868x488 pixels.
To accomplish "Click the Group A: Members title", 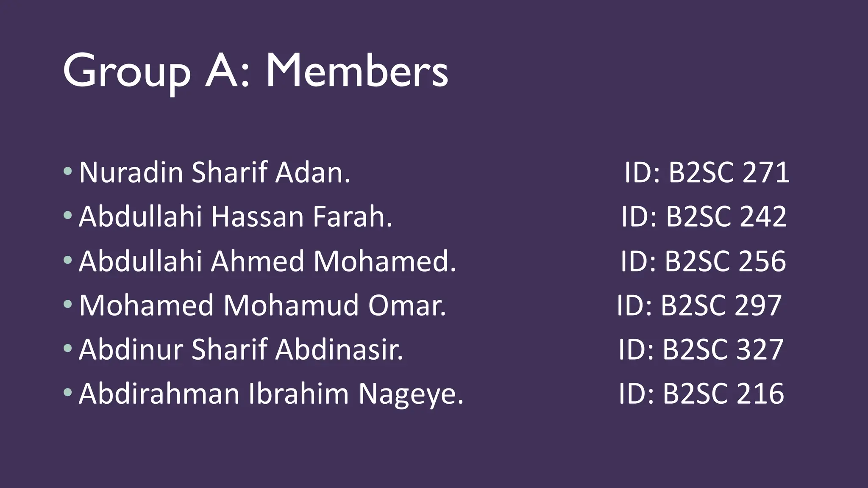I will point(256,72).
